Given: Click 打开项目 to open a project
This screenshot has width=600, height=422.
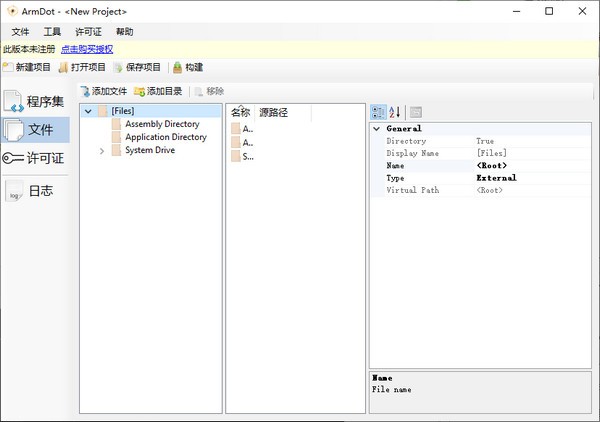Looking at the screenshot, I should pyautogui.click(x=82, y=67).
